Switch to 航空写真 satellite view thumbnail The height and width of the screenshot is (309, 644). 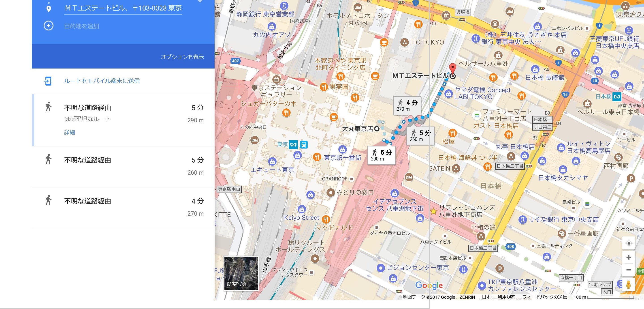tap(241, 273)
